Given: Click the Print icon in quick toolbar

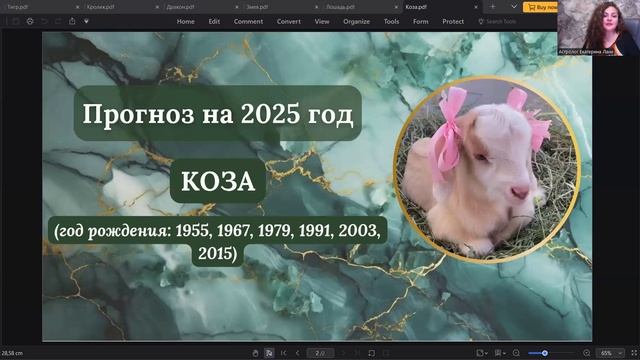Looking at the screenshot, I should pyautogui.click(x=30, y=21).
